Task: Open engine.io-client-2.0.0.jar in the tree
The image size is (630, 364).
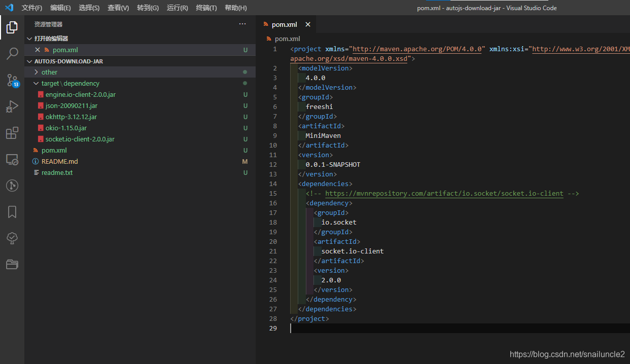Action: (81, 94)
